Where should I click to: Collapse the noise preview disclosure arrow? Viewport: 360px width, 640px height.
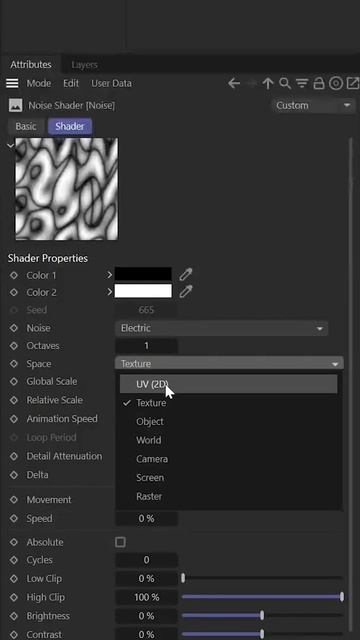click(x=10, y=145)
